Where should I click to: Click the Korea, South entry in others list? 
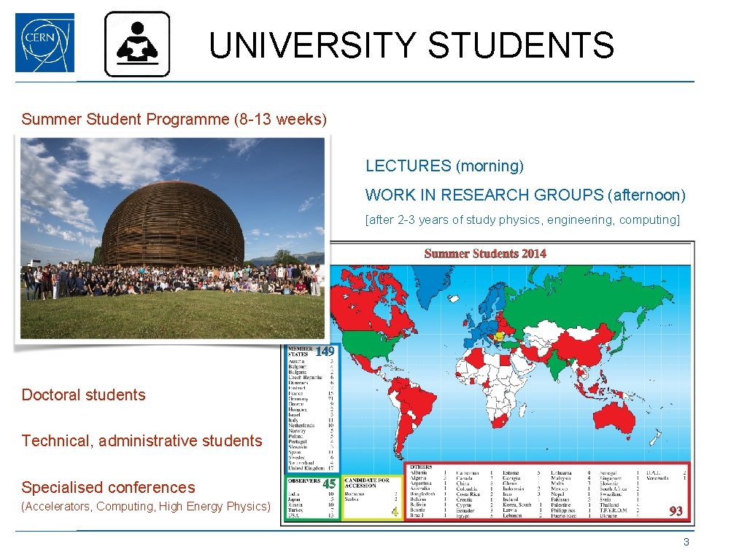tap(523, 505)
